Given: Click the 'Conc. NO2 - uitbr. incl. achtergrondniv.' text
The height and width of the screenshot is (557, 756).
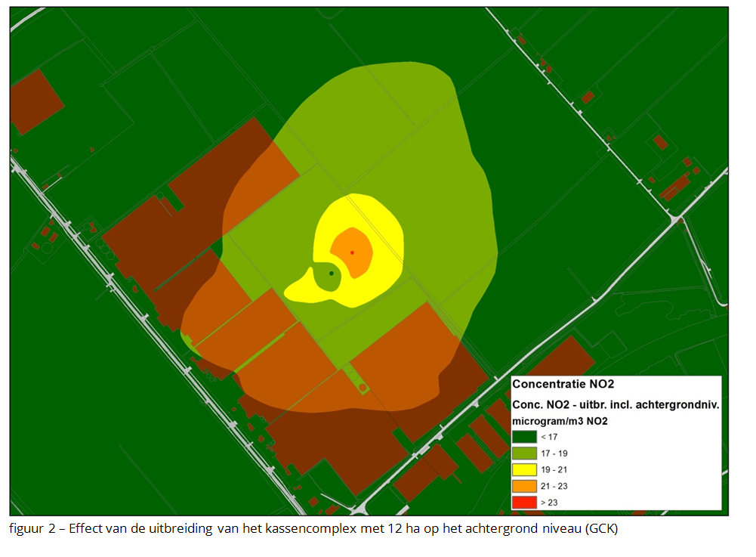Looking at the screenshot, I should [616, 404].
